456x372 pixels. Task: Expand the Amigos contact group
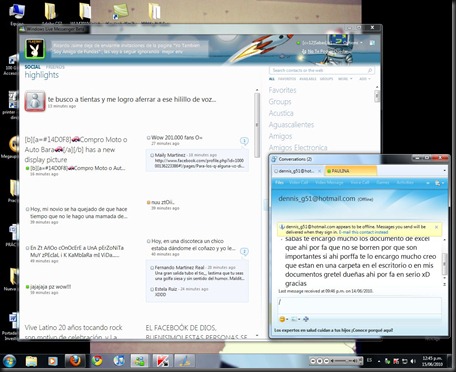tap(280, 136)
